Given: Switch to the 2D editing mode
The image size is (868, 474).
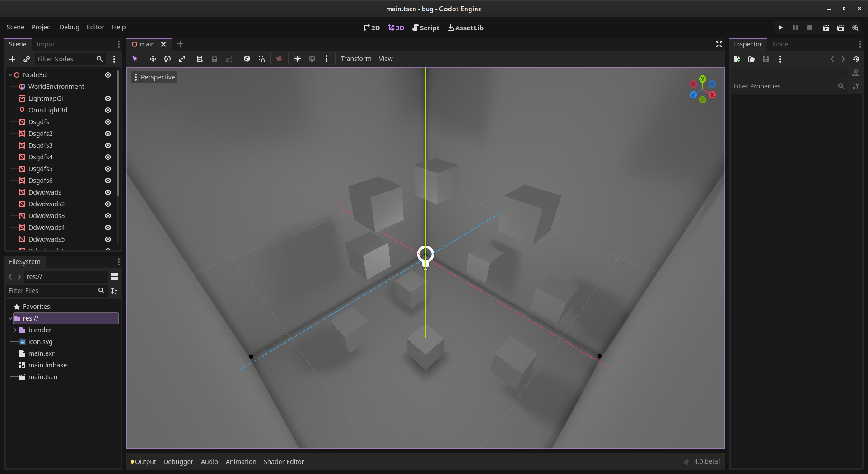Looking at the screenshot, I should [371, 28].
